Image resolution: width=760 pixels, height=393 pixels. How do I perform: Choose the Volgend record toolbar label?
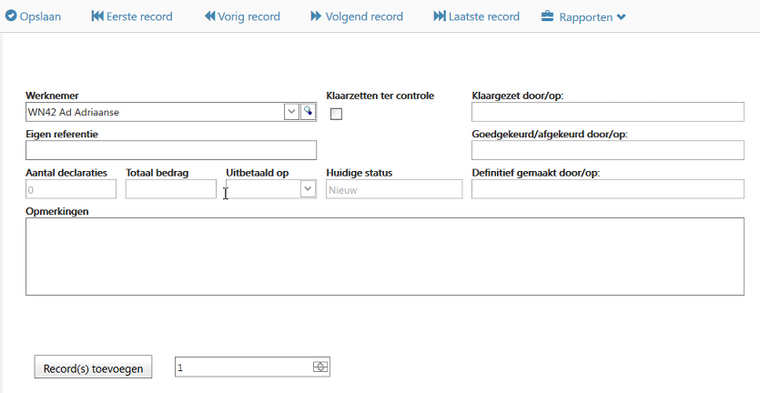(364, 16)
